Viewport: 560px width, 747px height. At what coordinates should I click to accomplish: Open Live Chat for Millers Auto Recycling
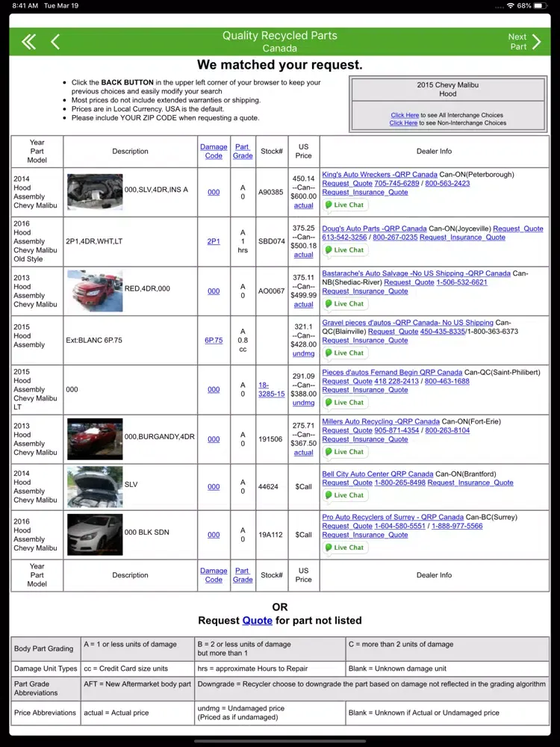345,452
